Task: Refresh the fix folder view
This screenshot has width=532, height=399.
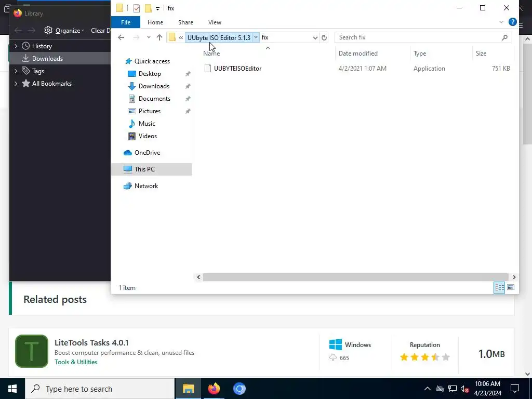Action: 324,37
